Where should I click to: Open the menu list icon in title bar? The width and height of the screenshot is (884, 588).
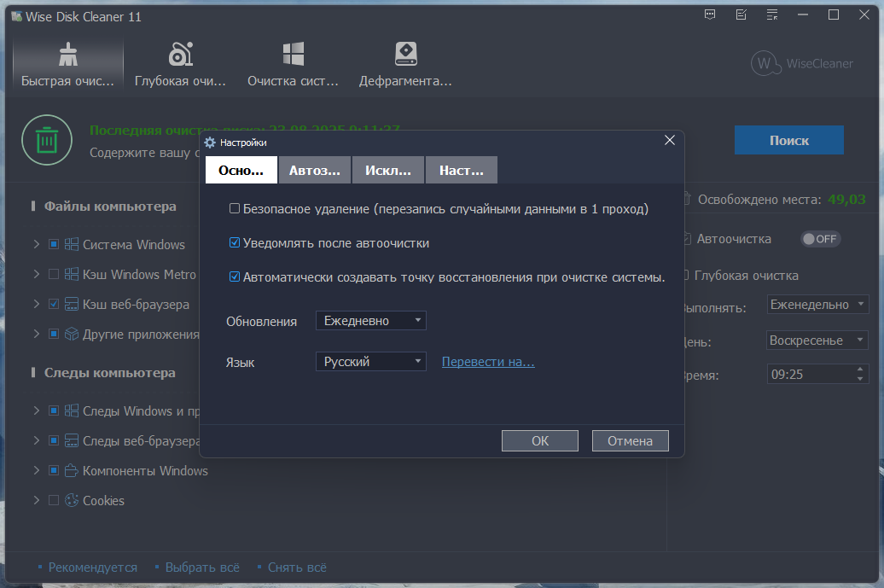[x=772, y=15]
